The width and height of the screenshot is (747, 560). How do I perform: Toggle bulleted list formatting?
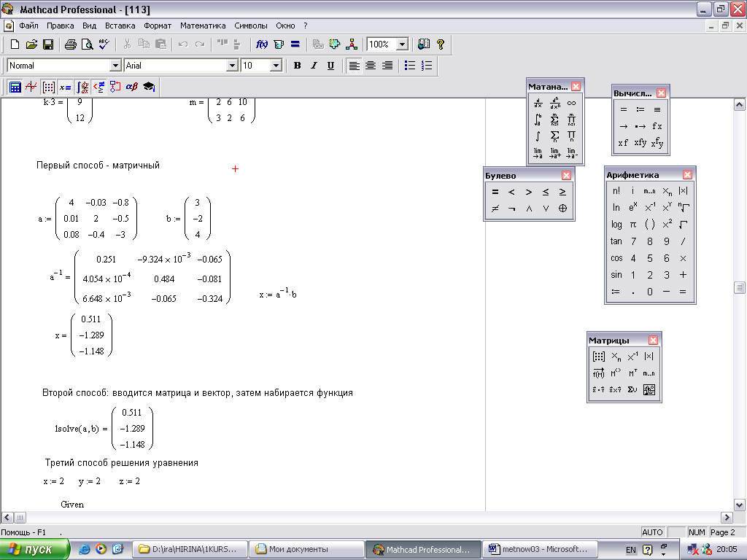(410, 66)
